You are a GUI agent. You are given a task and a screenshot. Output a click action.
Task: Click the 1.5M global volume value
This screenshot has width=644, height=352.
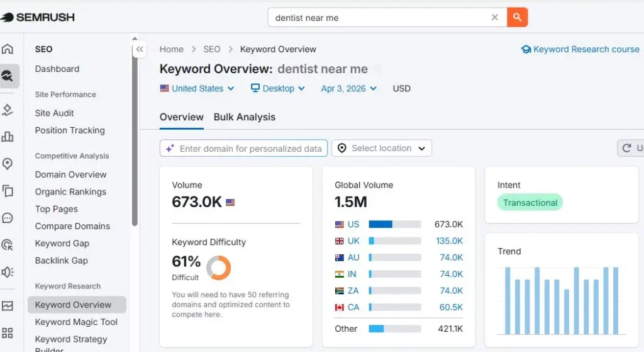pos(351,202)
